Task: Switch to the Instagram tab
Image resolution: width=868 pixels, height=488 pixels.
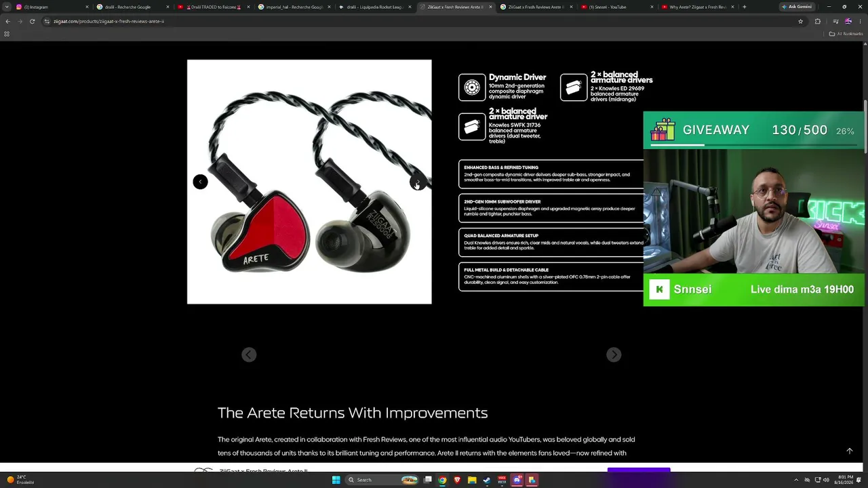Action: coord(53,7)
